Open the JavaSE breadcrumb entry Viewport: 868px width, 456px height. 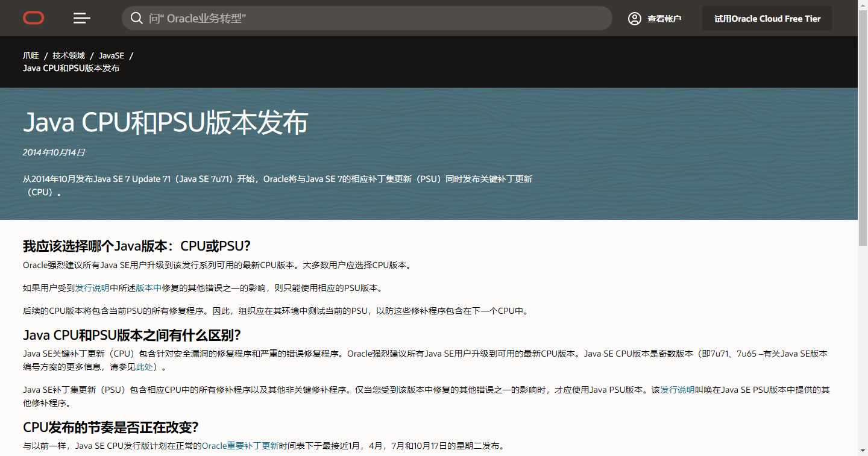point(112,55)
